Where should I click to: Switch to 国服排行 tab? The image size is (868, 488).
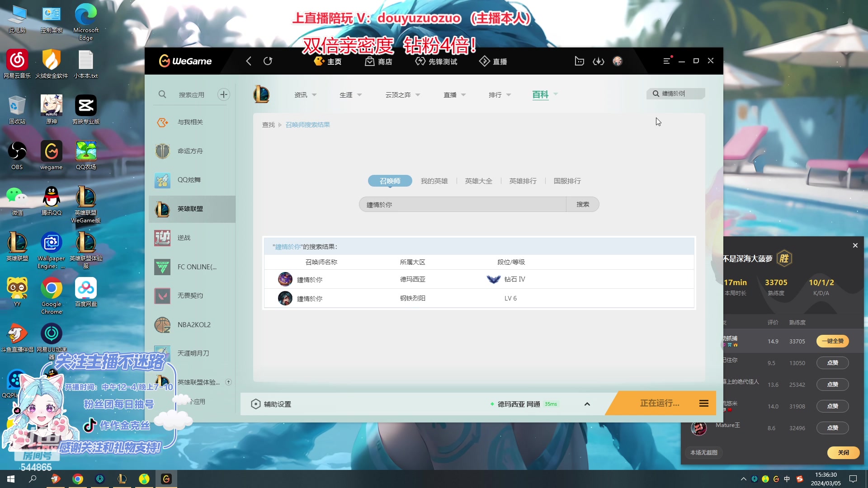tap(567, 181)
